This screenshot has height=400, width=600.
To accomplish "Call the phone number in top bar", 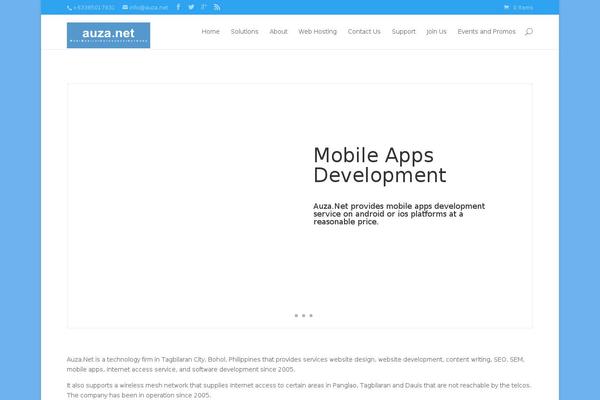I will tap(91, 7).
